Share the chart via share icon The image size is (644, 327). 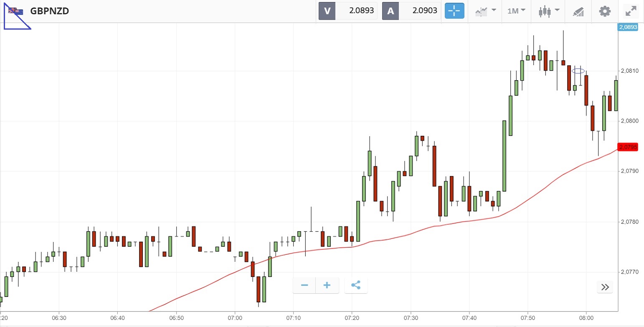coord(356,285)
